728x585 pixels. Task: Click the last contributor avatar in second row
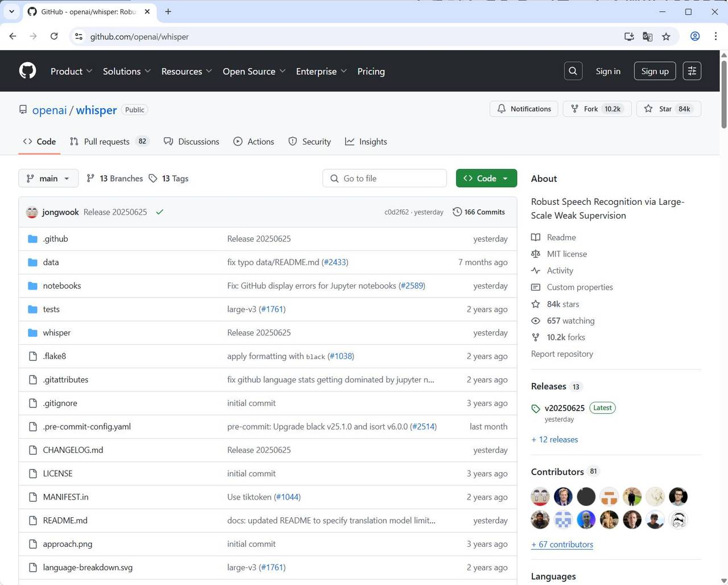(x=678, y=520)
